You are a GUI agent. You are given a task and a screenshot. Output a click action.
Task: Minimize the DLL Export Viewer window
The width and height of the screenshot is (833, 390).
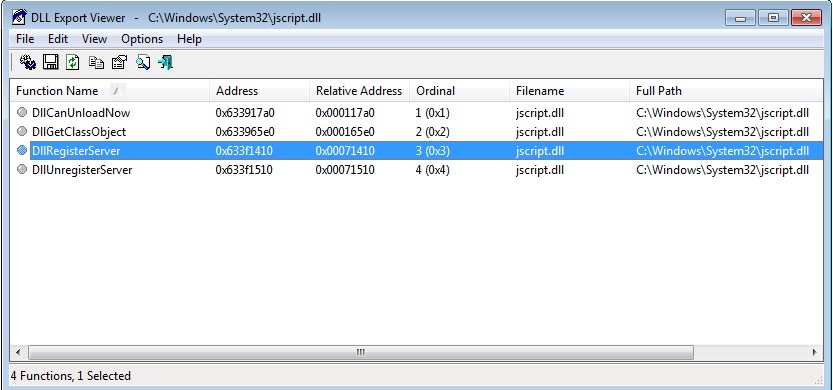[x=740, y=18]
